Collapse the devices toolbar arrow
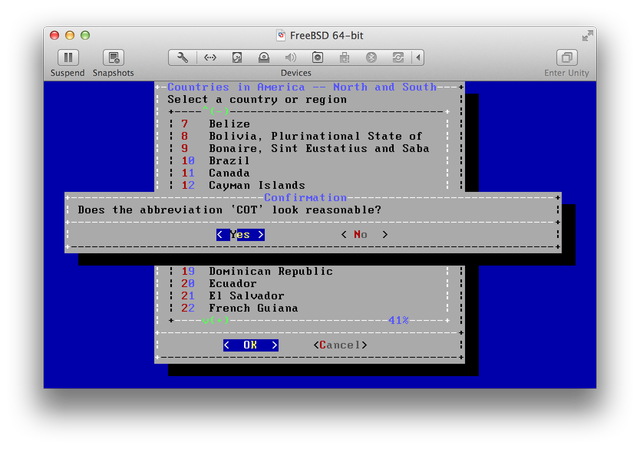 418,58
